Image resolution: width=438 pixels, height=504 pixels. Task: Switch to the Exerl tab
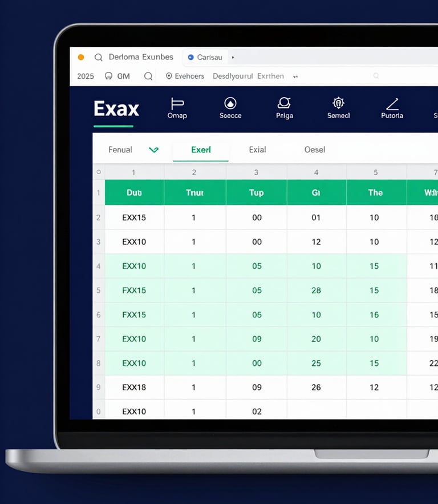point(201,150)
